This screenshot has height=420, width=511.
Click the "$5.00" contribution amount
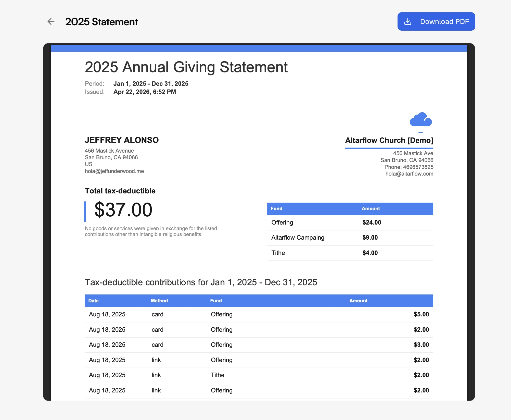(x=421, y=314)
